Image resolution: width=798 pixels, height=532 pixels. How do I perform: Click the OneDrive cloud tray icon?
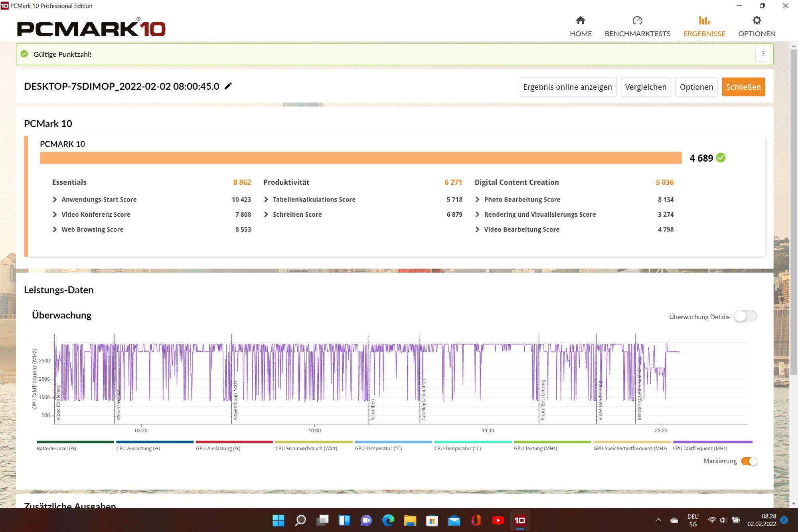[674, 520]
